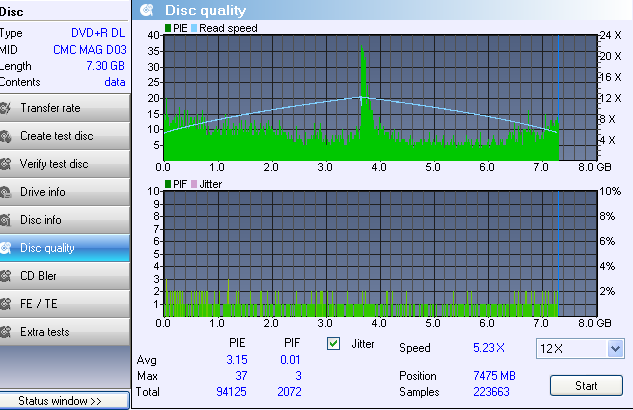633x410 pixels.
Task: Click the MID value CMC MAG D03
Action: [x=91, y=49]
